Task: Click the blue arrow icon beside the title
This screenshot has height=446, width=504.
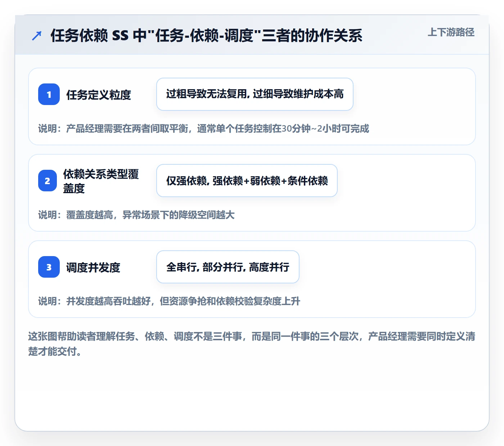Action: [37, 36]
